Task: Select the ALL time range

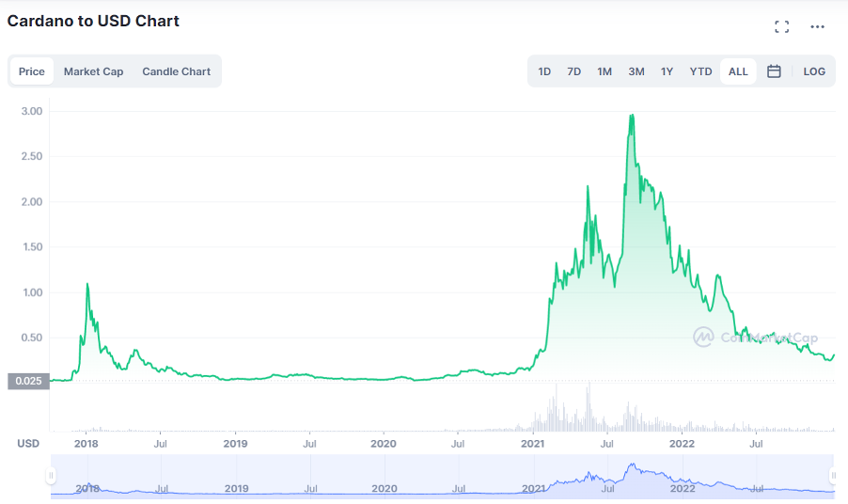Action: [738, 71]
